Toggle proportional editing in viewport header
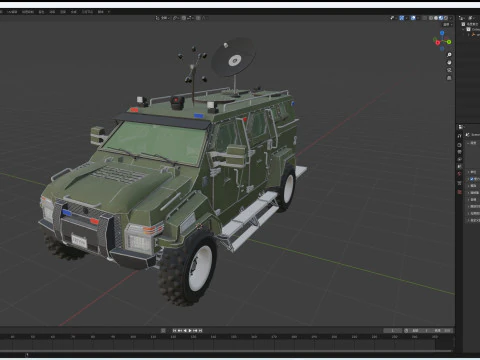This screenshot has width=480, height=360. click(x=198, y=18)
